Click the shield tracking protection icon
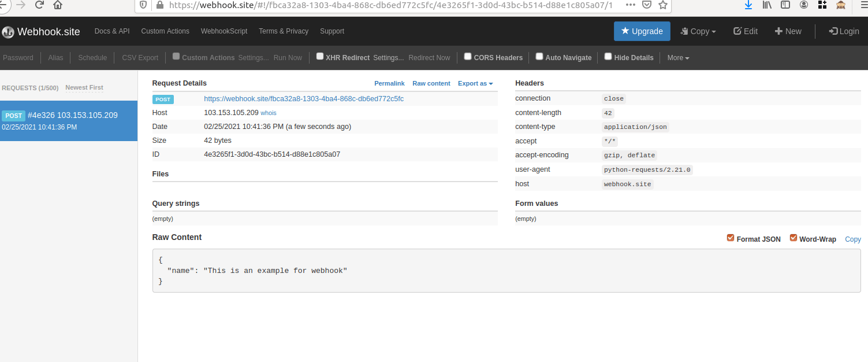The height and width of the screenshot is (362, 868). pyautogui.click(x=144, y=5)
